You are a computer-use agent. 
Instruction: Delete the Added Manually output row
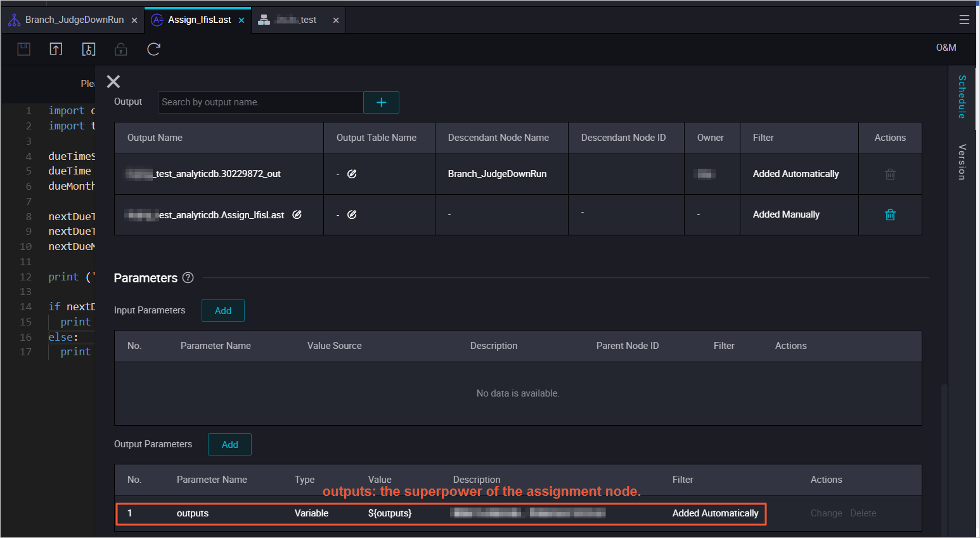tap(890, 214)
